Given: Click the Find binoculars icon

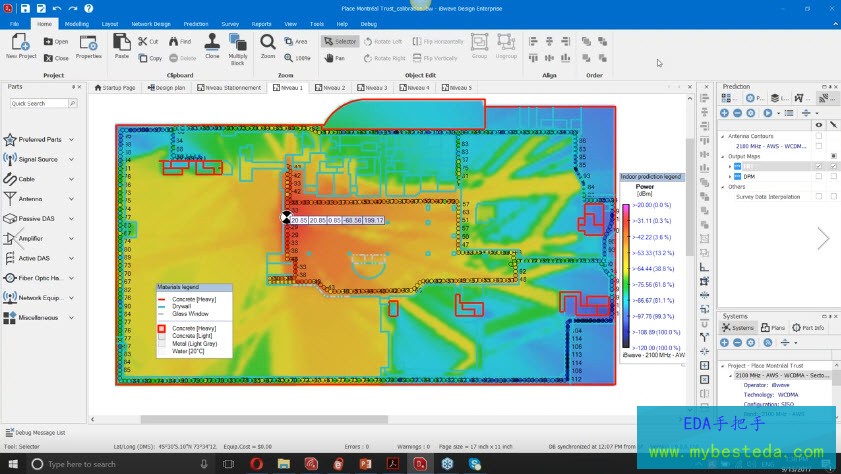Looking at the screenshot, I should click(173, 42).
